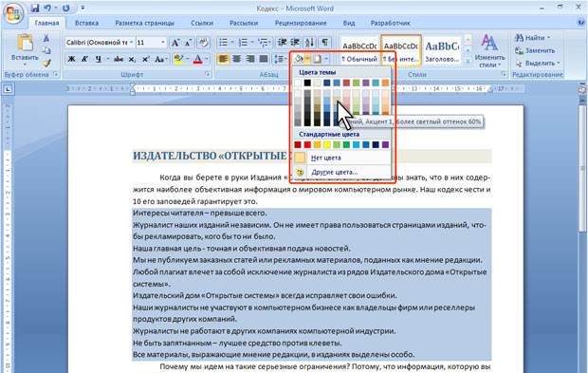Viewport: 588px width, 373px height.
Task: Apply superscript formatting
Action: 145,59
